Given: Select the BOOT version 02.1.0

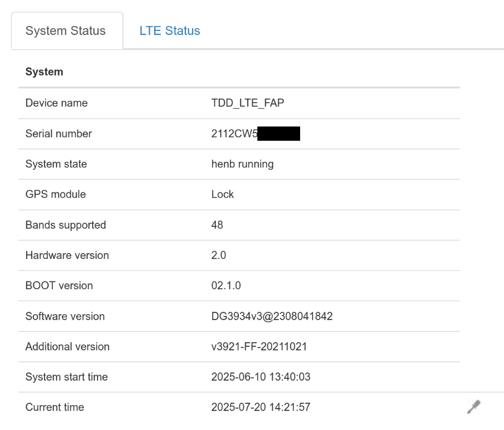Looking at the screenshot, I should point(226,286).
